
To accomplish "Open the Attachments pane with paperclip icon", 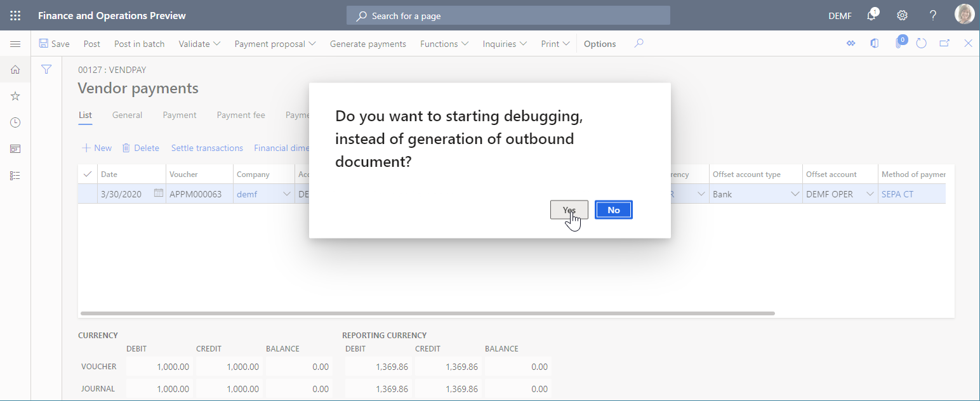I will tap(898, 43).
